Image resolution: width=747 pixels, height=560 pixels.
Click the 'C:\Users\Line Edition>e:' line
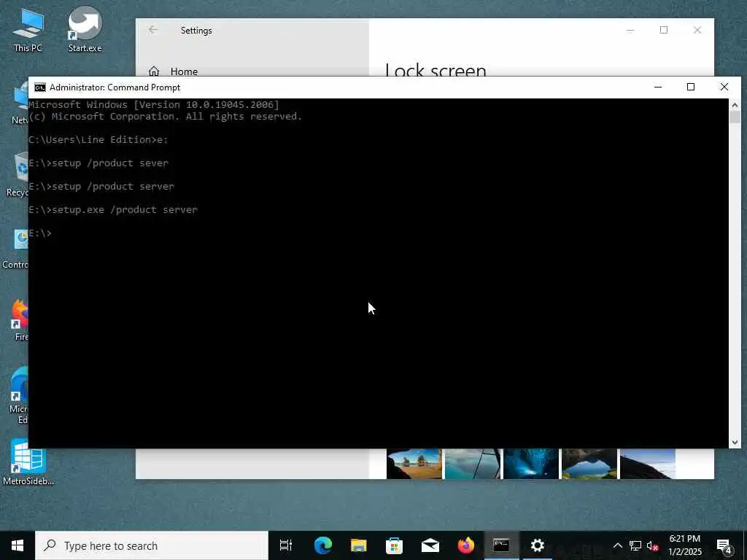pos(98,140)
